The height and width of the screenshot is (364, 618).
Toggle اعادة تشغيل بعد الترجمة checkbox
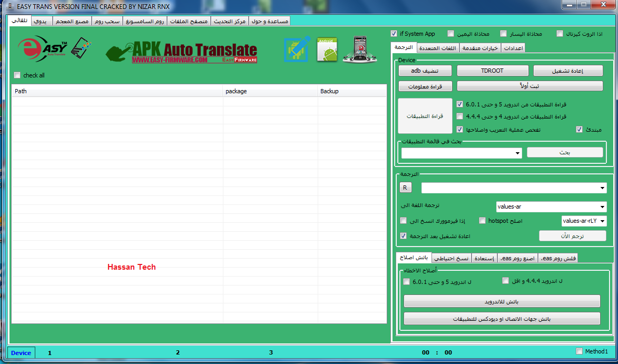click(403, 236)
